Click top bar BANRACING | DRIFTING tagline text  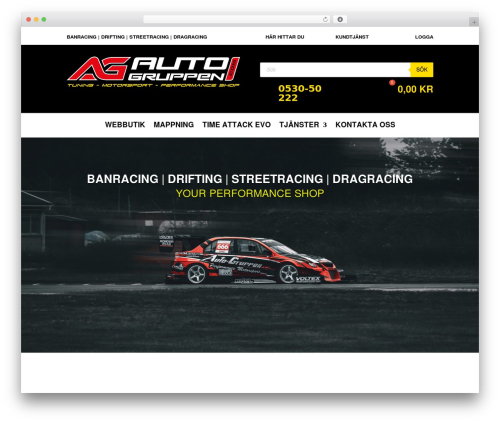coord(137,37)
